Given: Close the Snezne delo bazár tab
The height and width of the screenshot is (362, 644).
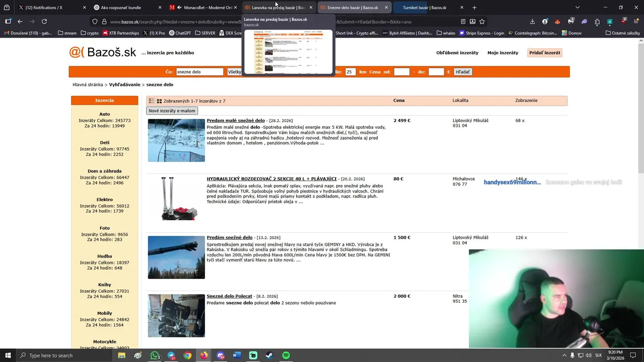Looking at the screenshot, I should [x=386, y=8].
